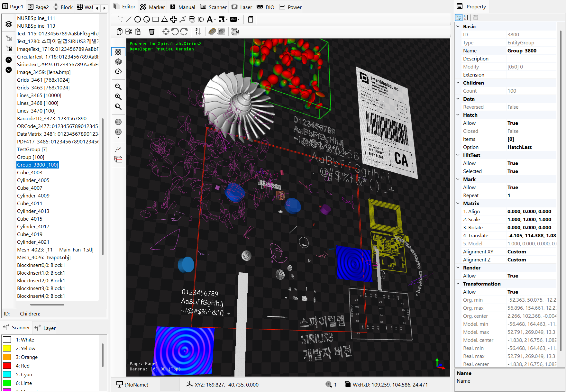Toggle the checkerboard grid view button

coord(118,52)
